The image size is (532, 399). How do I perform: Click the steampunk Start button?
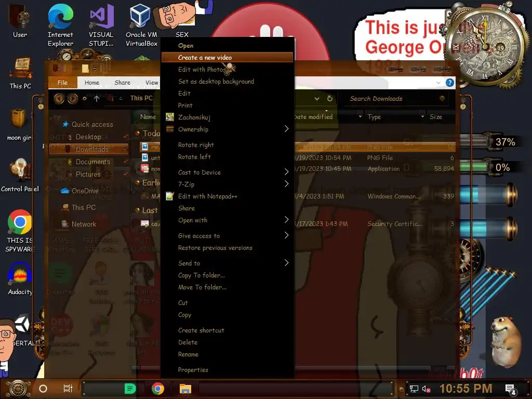[x=18, y=389]
